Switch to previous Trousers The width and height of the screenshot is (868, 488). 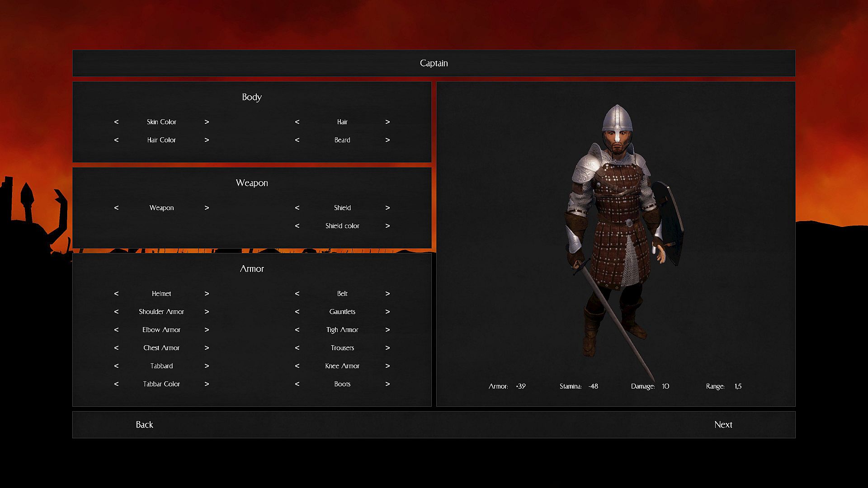coord(297,348)
